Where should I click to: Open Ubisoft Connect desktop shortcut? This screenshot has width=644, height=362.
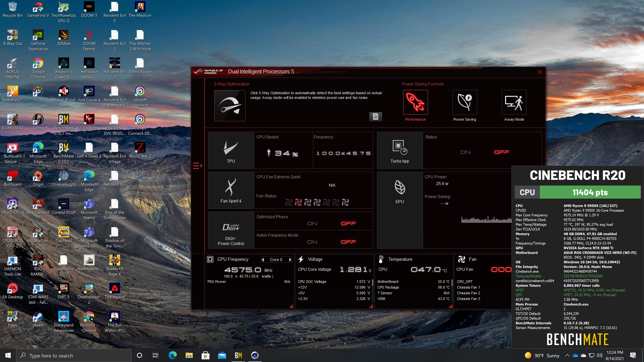[x=140, y=97]
